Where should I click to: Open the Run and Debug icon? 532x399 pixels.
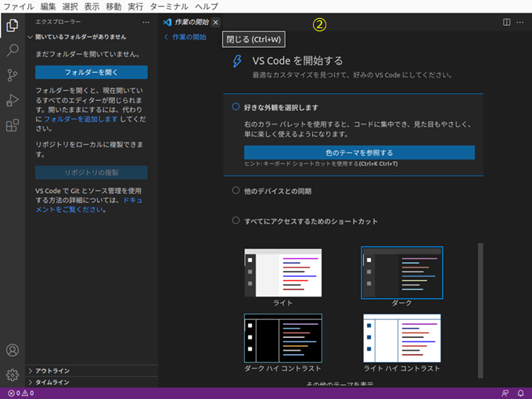click(x=12, y=100)
